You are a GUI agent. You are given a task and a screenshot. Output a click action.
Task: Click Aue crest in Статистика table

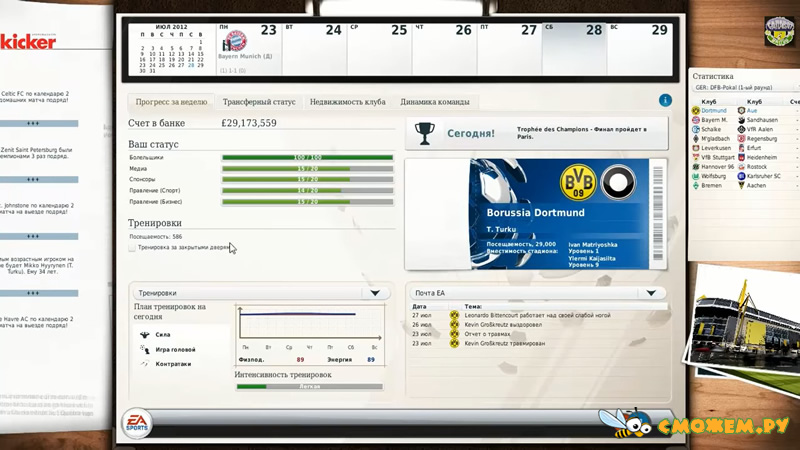[x=741, y=110]
